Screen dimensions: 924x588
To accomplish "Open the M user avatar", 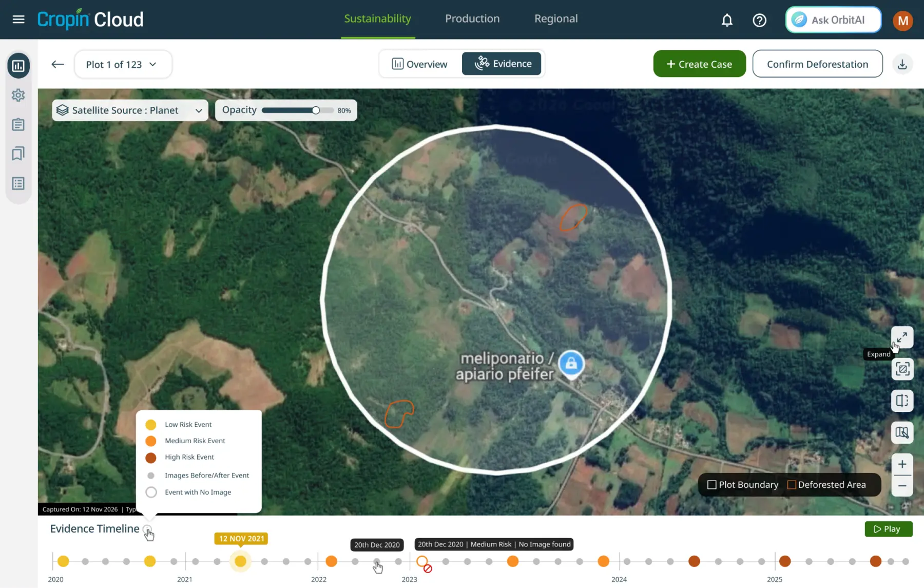I will 902,21.
